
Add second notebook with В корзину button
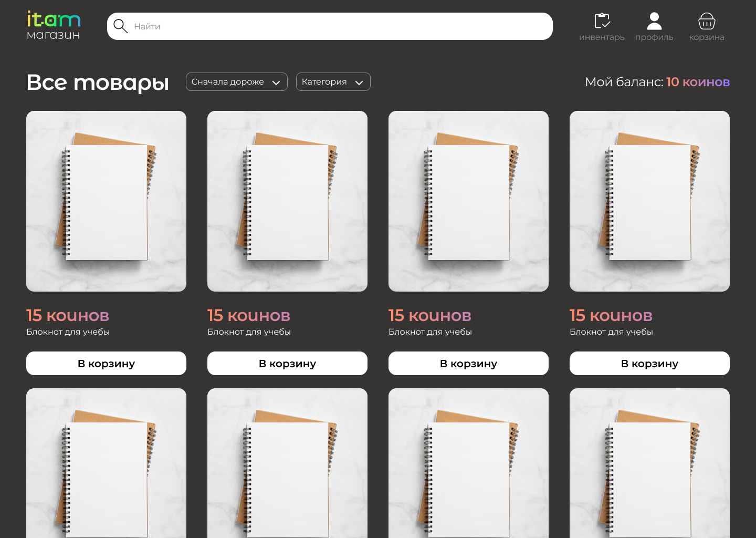pyautogui.click(x=287, y=363)
